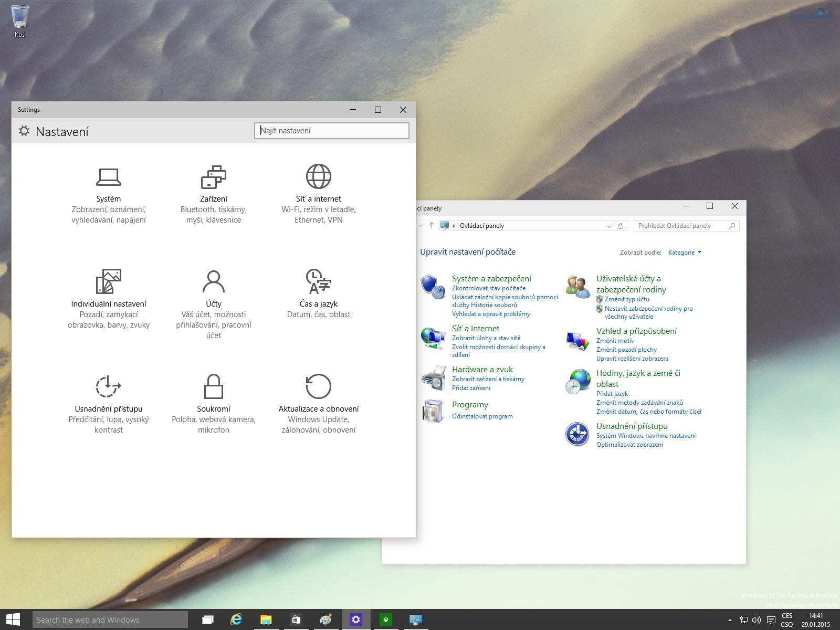
Task: Open the Xbox app from the taskbar
Action: tap(386, 619)
